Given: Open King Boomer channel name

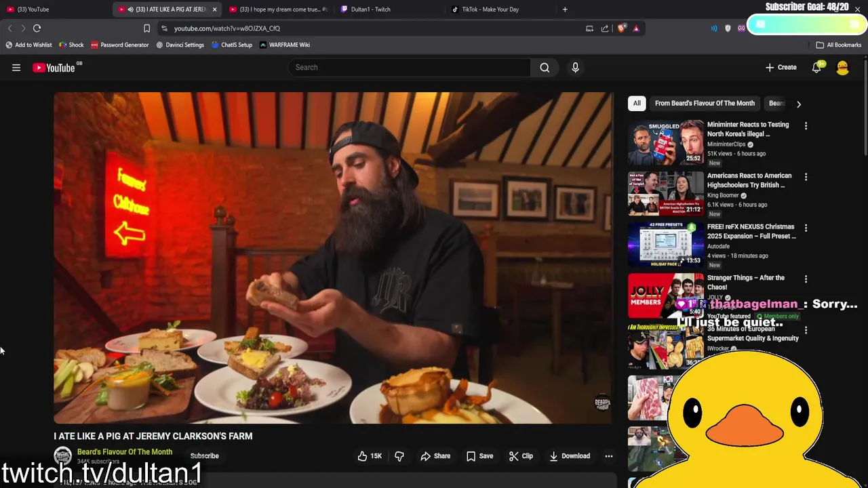Looking at the screenshot, I should (723, 195).
